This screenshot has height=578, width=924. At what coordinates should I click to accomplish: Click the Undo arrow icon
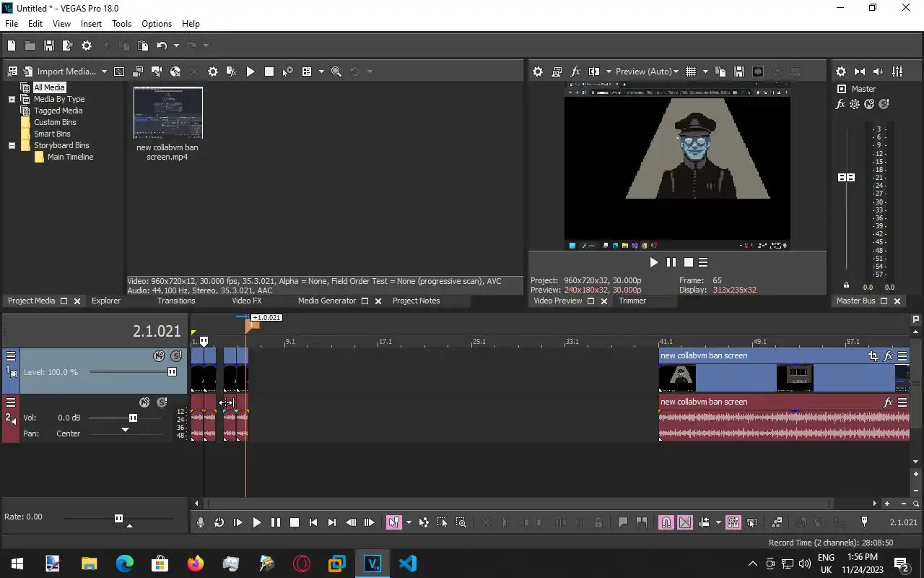[162, 46]
